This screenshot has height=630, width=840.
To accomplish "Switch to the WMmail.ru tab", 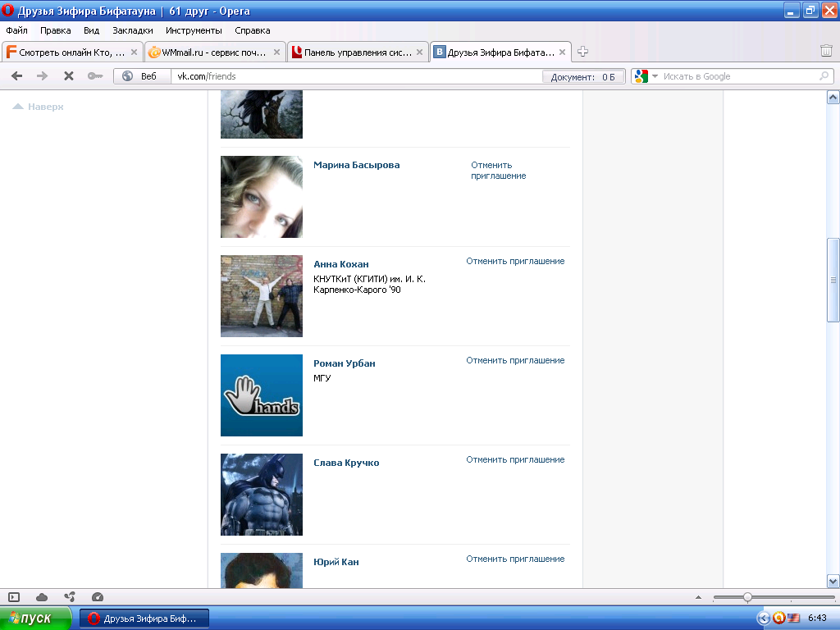I will 215,52.
